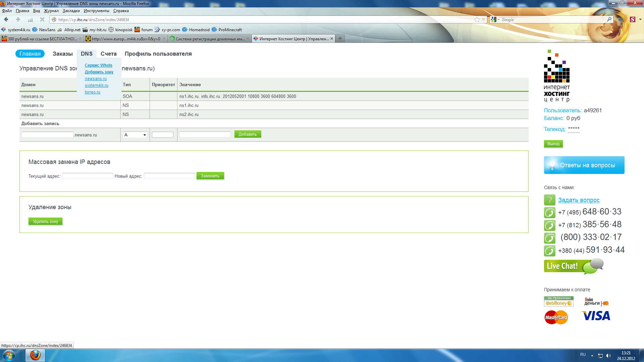Switch to the europ...m4ik.ru browser tab
644x362 pixels.
pos(125,39)
